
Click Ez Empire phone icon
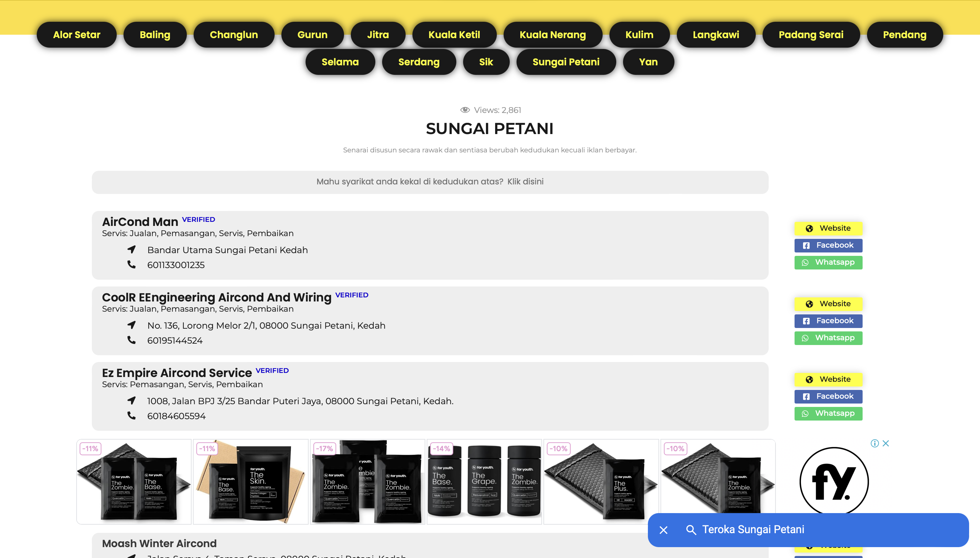pos(131,415)
